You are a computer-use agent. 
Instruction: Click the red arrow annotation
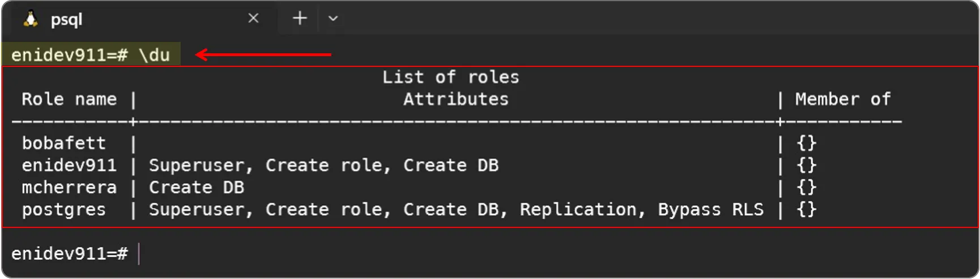click(263, 55)
